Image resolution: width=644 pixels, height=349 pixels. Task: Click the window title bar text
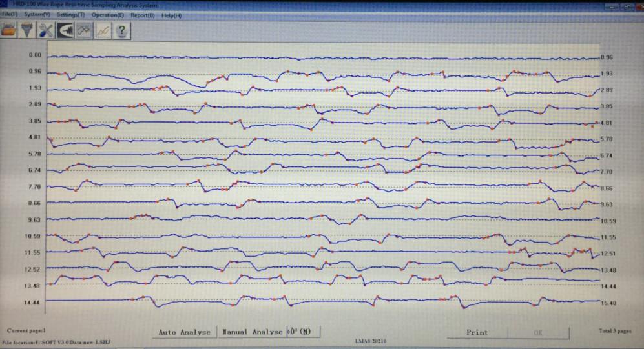(84, 5)
